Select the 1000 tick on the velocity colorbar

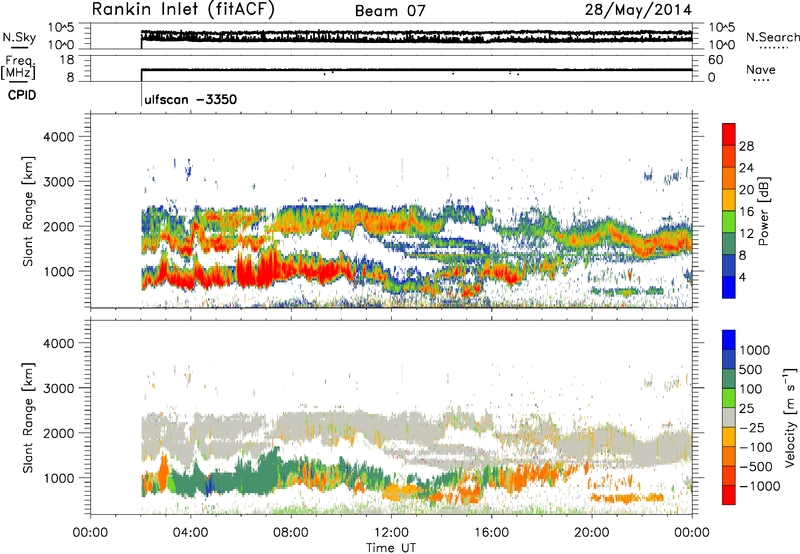(x=755, y=350)
